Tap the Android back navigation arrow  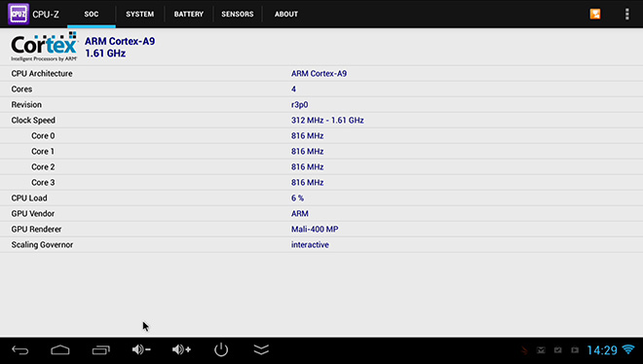(x=20, y=350)
